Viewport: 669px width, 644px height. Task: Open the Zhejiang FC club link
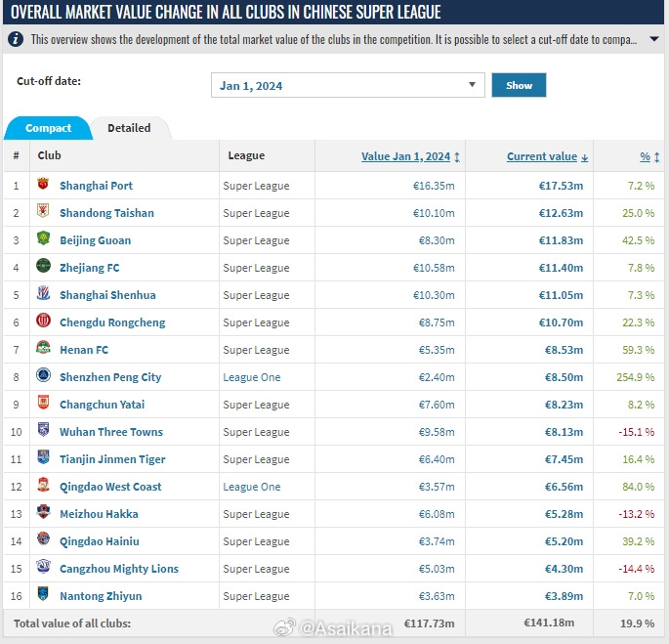tap(90, 268)
